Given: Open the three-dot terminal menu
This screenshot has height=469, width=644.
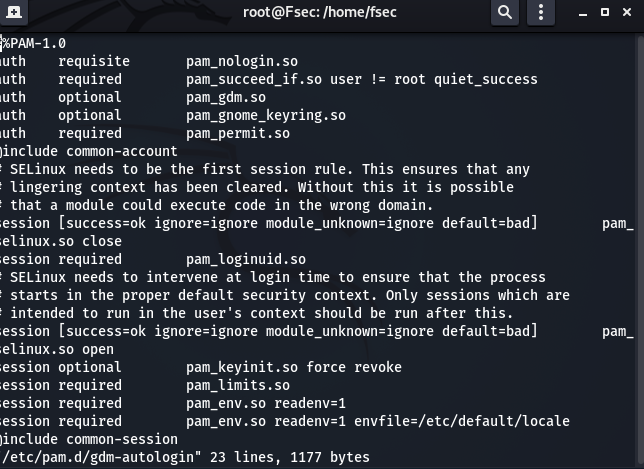Looking at the screenshot, I should point(540,12).
